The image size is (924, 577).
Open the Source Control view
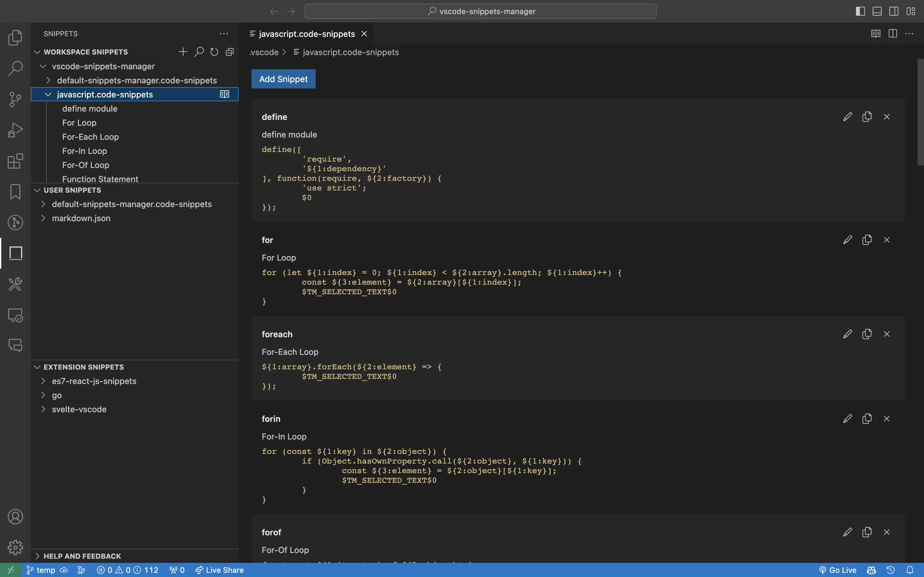pos(15,99)
